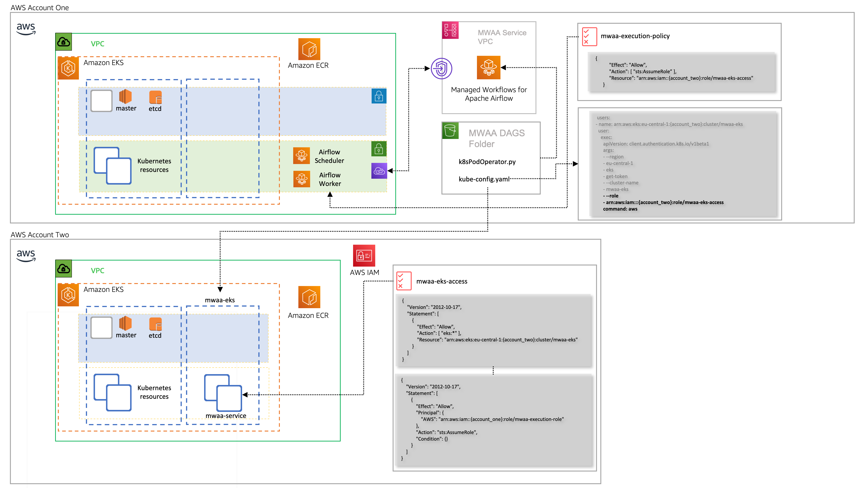Click the Amazon ECR label in Account Two
868x488 pixels.
(x=308, y=316)
